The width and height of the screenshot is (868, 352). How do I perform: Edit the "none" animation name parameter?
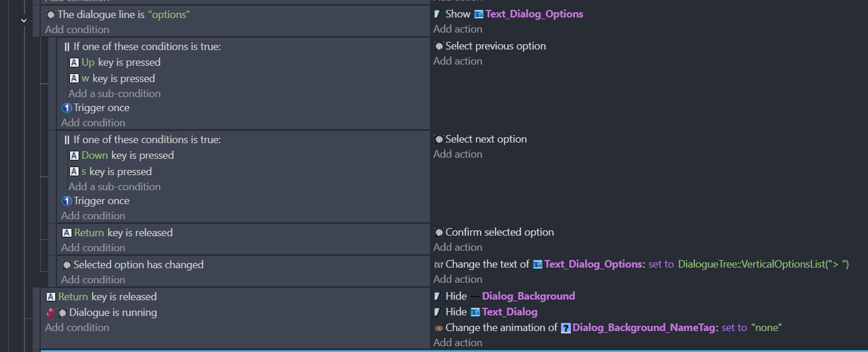(766, 328)
